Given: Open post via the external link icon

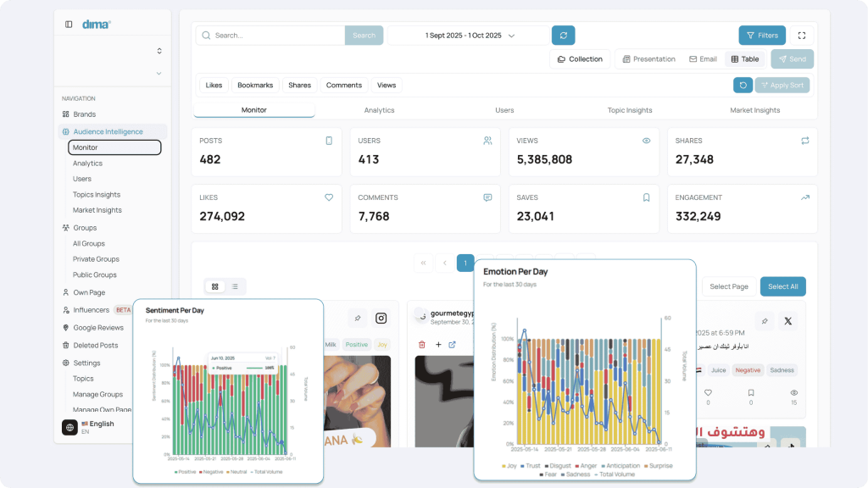Looking at the screenshot, I should tap(452, 345).
